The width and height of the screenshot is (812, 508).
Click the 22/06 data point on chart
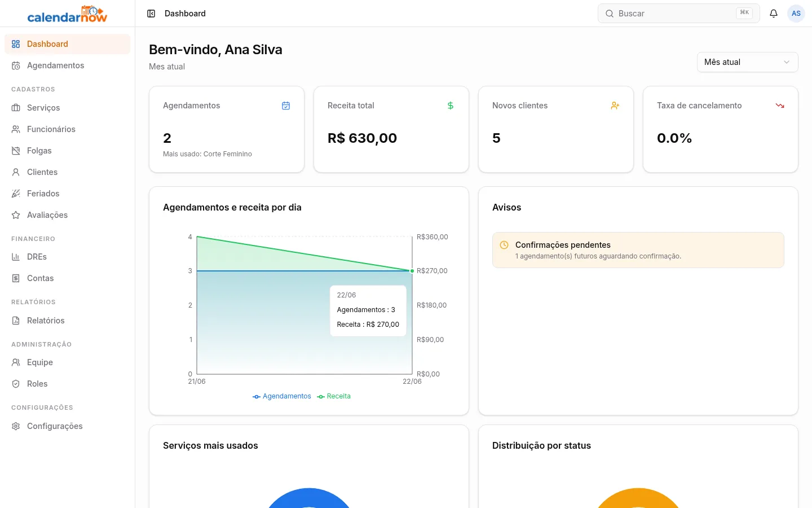point(412,271)
